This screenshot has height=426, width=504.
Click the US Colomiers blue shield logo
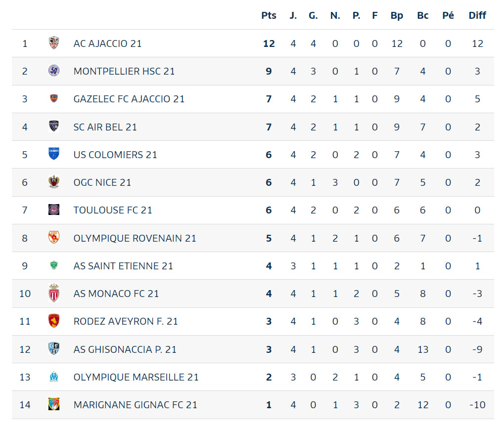click(54, 154)
